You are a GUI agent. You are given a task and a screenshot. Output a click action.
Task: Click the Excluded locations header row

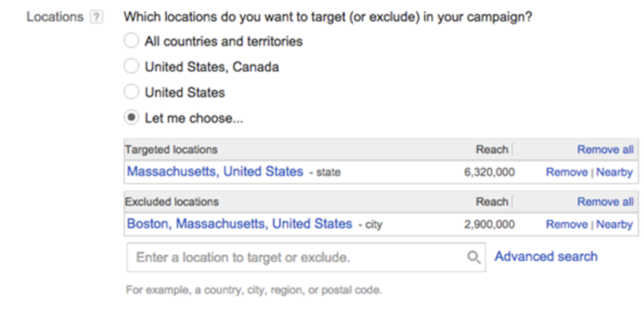380,202
